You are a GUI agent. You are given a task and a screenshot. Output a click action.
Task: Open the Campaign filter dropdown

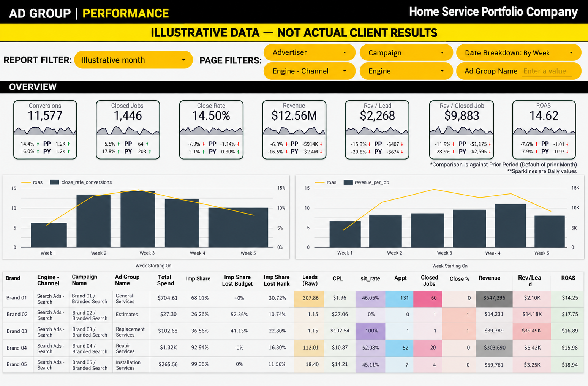coord(406,53)
